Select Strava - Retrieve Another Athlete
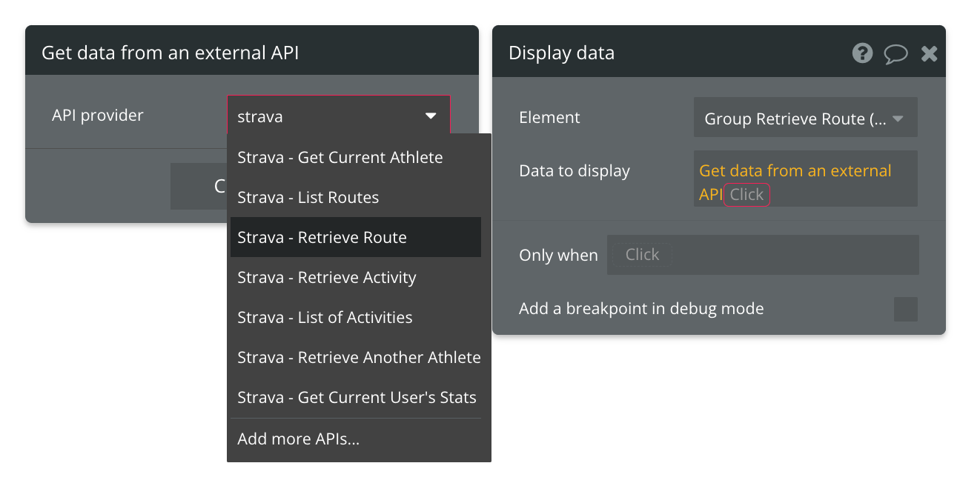 pyautogui.click(x=359, y=357)
